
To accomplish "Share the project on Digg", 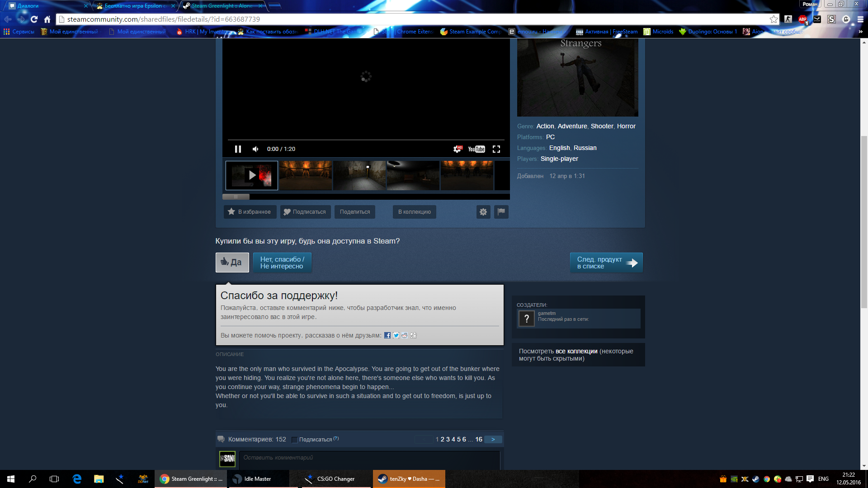I will coord(413,335).
